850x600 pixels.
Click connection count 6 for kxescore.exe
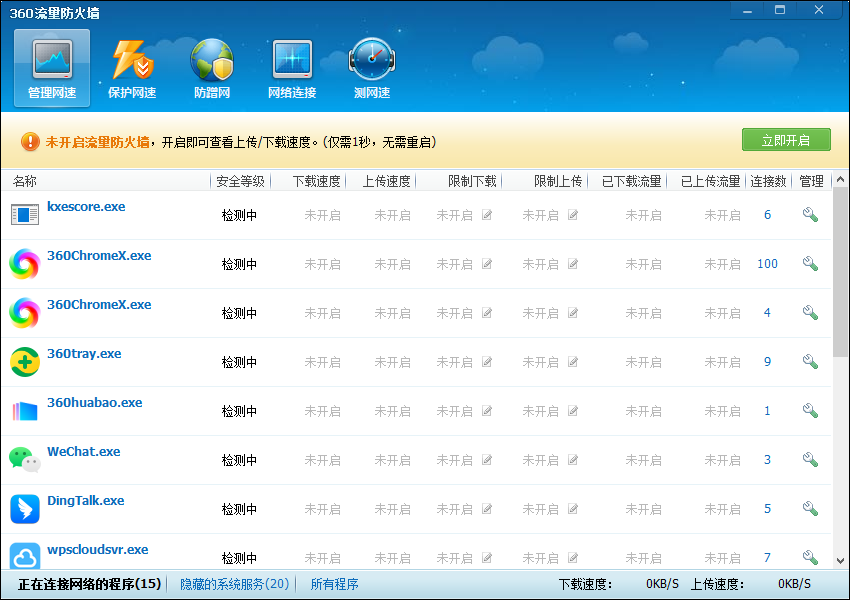(x=767, y=215)
